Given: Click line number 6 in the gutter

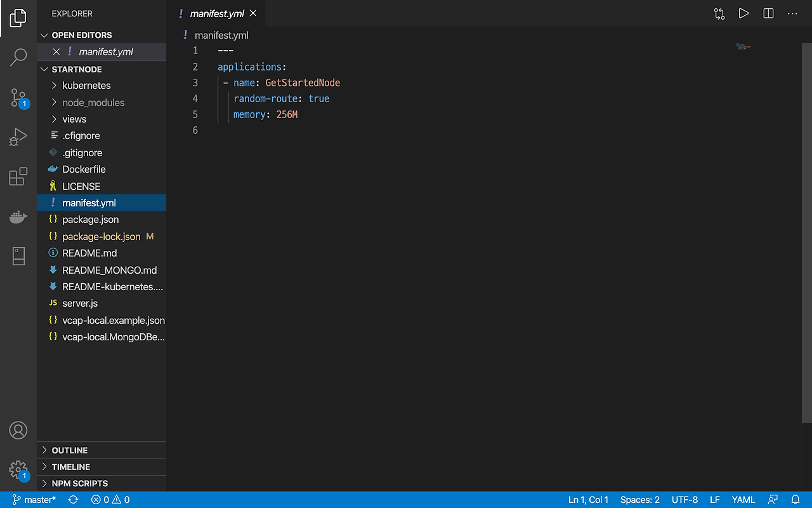Looking at the screenshot, I should pyautogui.click(x=195, y=130).
